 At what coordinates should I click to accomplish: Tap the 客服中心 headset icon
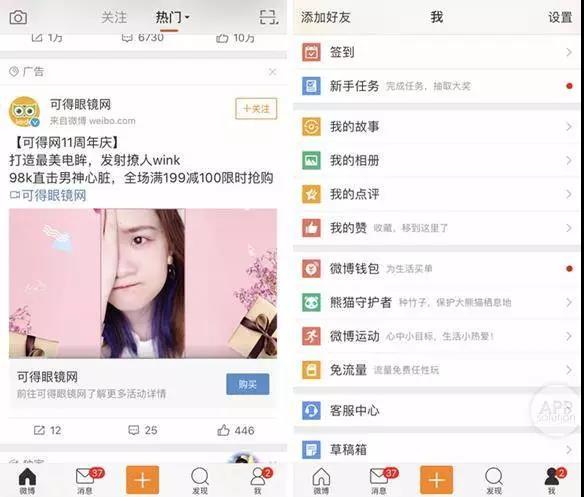click(311, 411)
